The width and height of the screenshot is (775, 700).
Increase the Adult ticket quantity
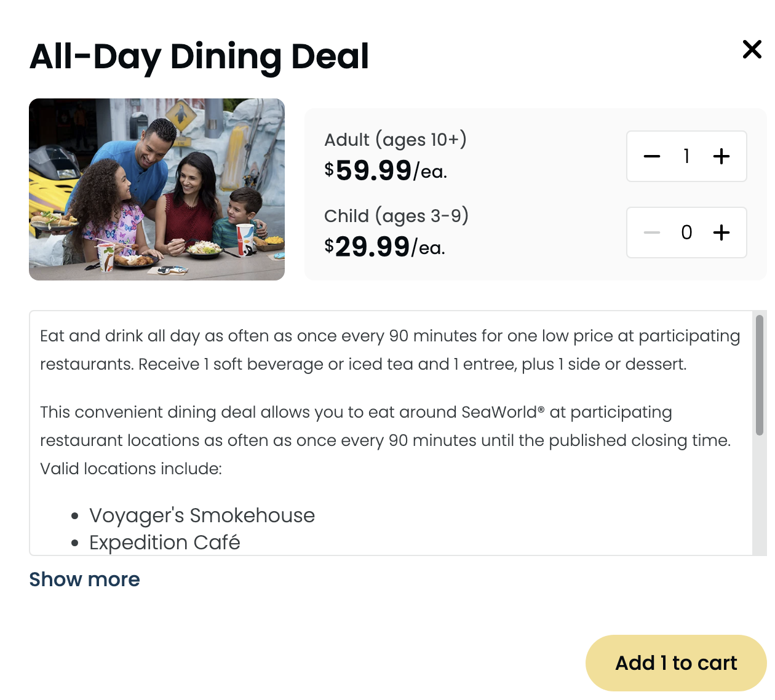tap(721, 156)
